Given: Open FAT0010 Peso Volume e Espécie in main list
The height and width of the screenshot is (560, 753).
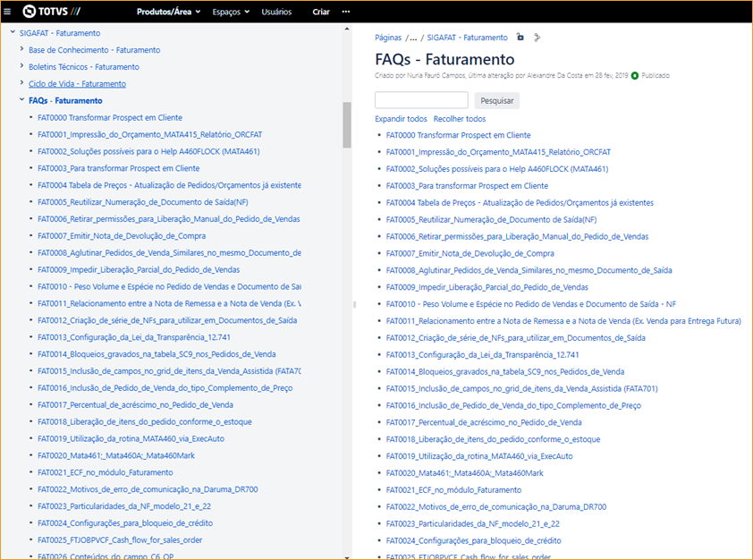Looking at the screenshot, I should tap(531, 304).
